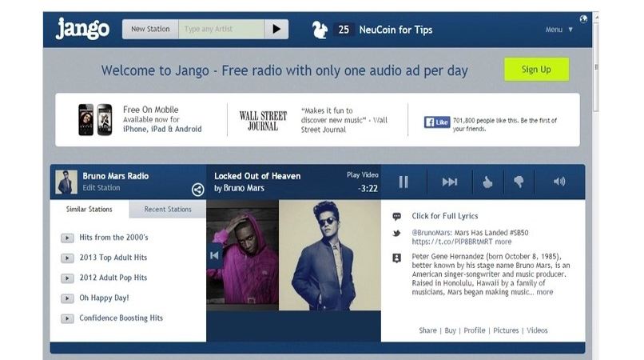
Task: Open the Videos link
Action: (x=537, y=330)
